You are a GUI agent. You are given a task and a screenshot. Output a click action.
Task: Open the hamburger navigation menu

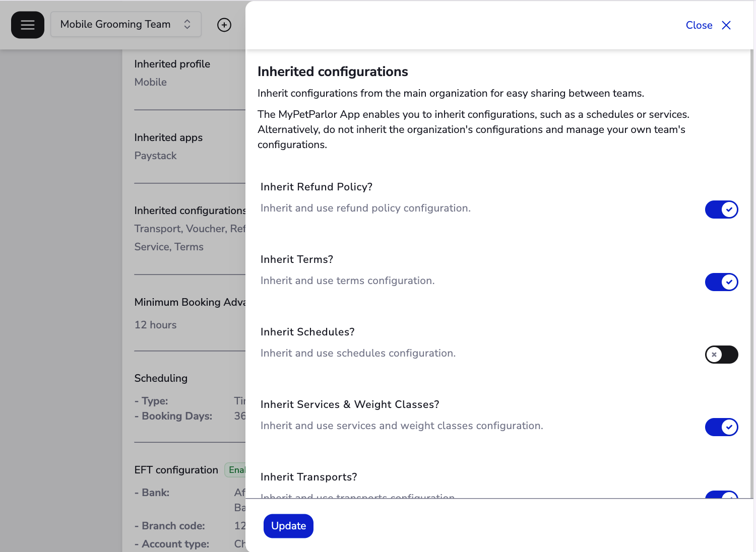(x=28, y=24)
